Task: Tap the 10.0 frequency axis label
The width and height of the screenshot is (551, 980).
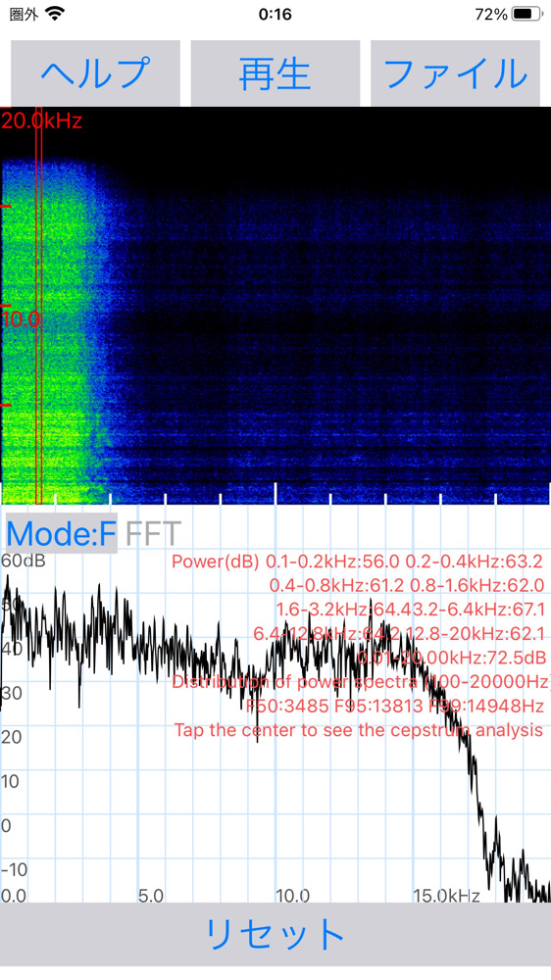Action: click(21, 320)
